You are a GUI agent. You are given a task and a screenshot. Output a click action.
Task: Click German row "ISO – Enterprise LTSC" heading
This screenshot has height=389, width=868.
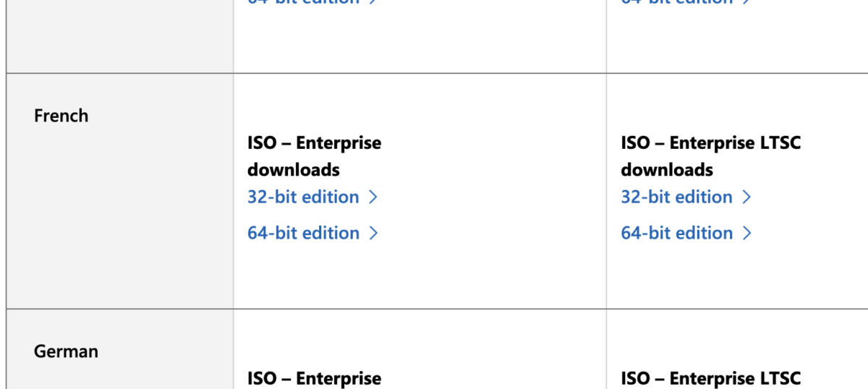pos(710,378)
